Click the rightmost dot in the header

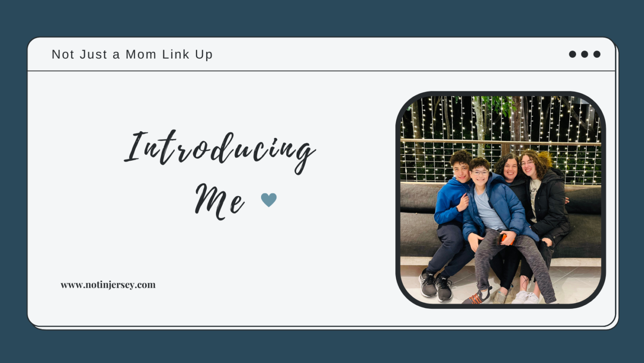(x=597, y=54)
